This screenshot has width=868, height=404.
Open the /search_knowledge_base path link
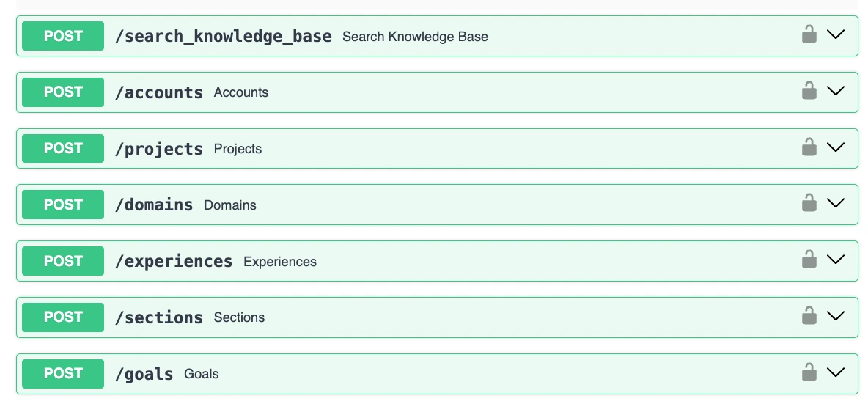(223, 37)
